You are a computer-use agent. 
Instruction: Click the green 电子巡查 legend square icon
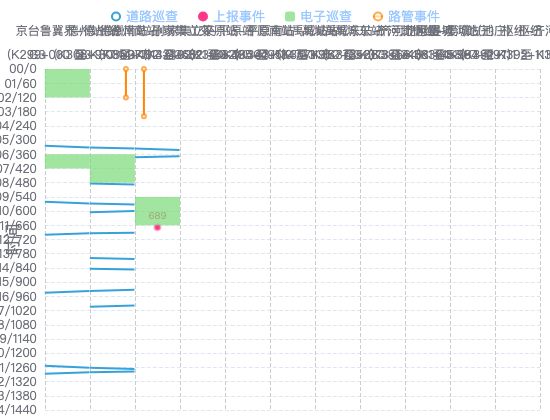[x=290, y=16]
